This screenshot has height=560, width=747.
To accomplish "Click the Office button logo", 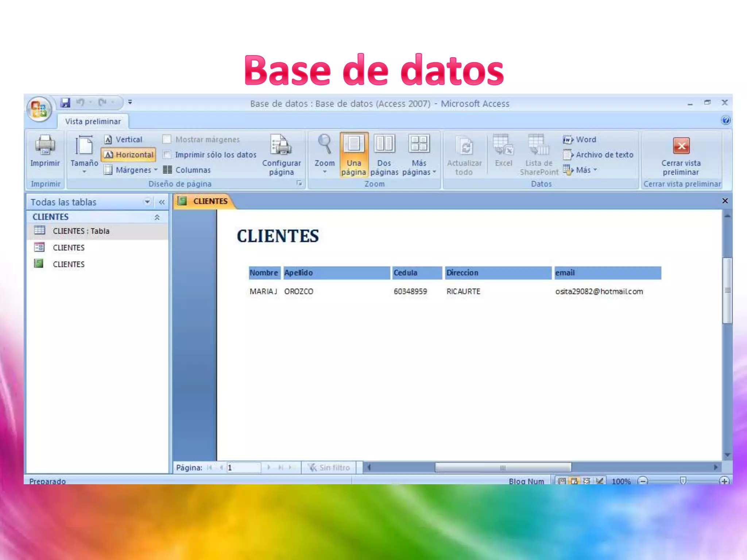I will [x=39, y=109].
